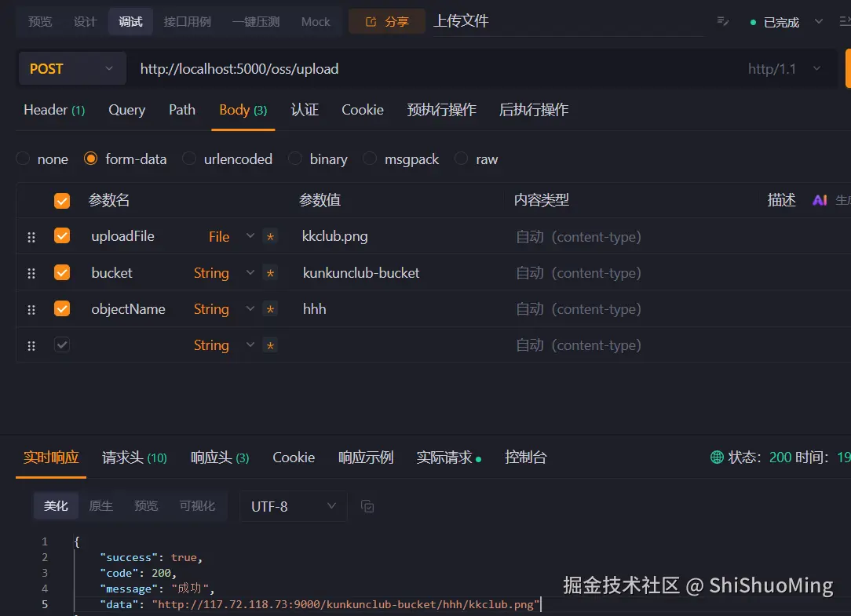Image resolution: width=851 pixels, height=616 pixels.
Task: Open the 一键压测 tab
Action: [x=256, y=22]
